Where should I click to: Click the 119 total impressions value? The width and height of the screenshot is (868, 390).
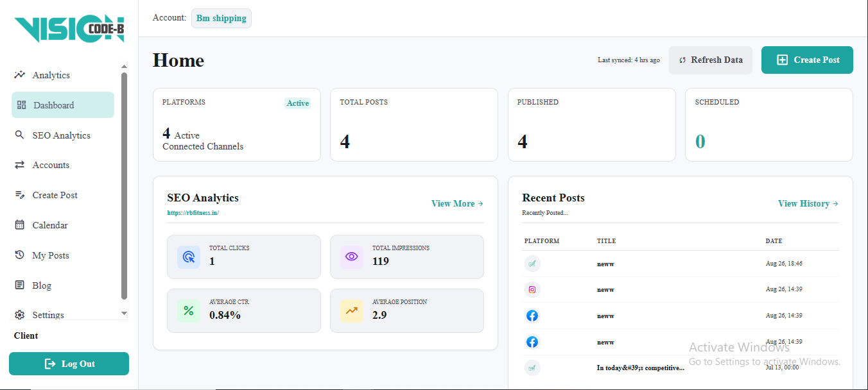coord(381,261)
